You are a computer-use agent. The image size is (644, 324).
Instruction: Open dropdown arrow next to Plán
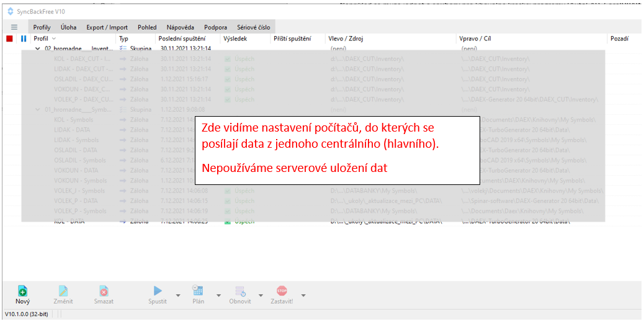pos(218,295)
